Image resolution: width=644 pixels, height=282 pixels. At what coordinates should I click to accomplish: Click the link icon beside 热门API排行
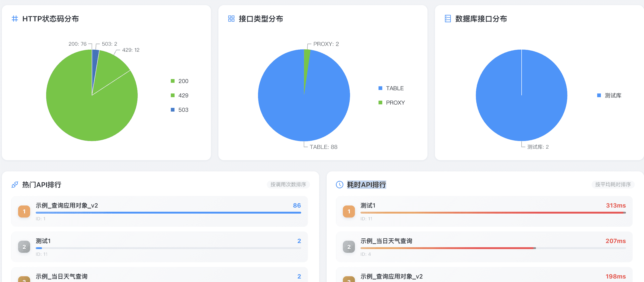click(15, 185)
